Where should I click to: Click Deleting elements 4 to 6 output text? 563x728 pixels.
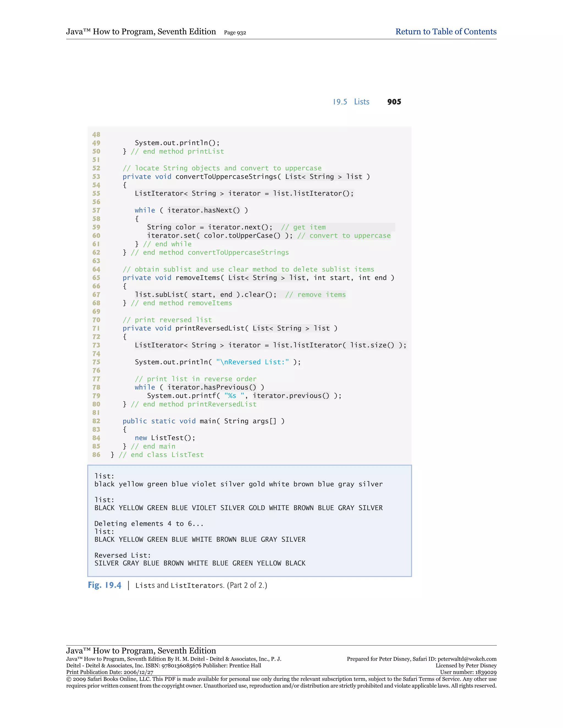click(149, 524)
